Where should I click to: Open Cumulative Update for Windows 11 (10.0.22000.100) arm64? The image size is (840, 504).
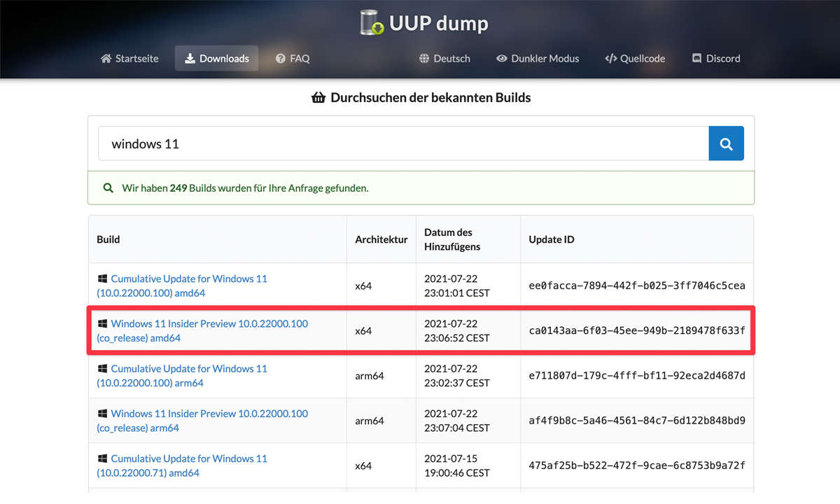coord(182,375)
